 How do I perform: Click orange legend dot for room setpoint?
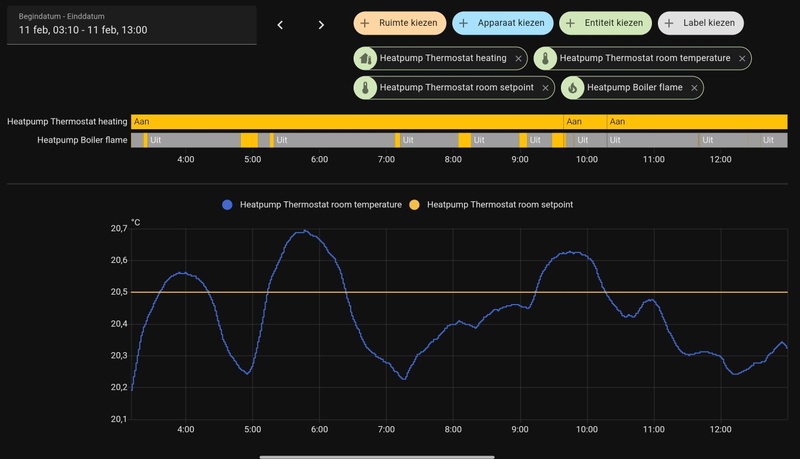pos(414,205)
